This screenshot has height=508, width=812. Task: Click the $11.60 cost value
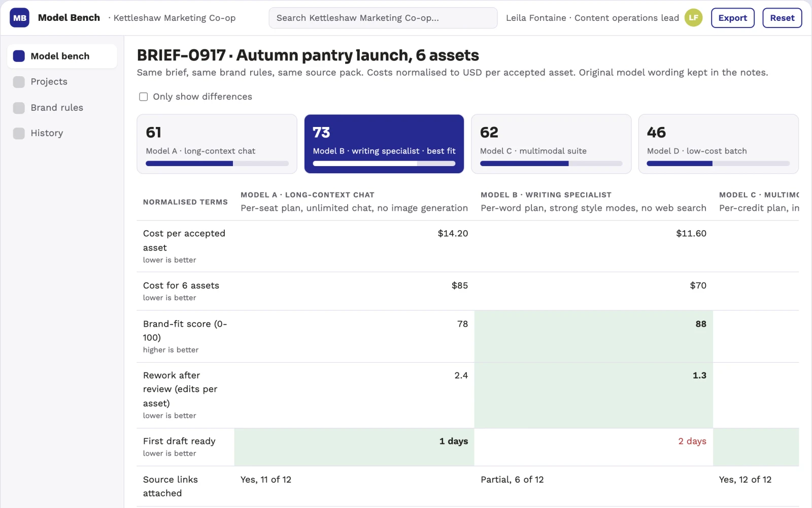(691, 234)
